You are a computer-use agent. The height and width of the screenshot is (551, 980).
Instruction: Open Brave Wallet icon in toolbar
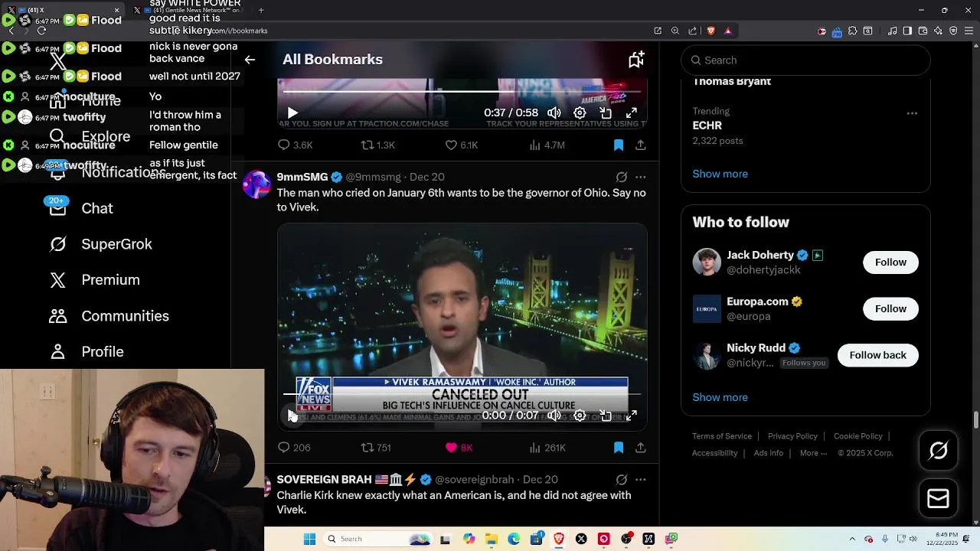coord(923,31)
